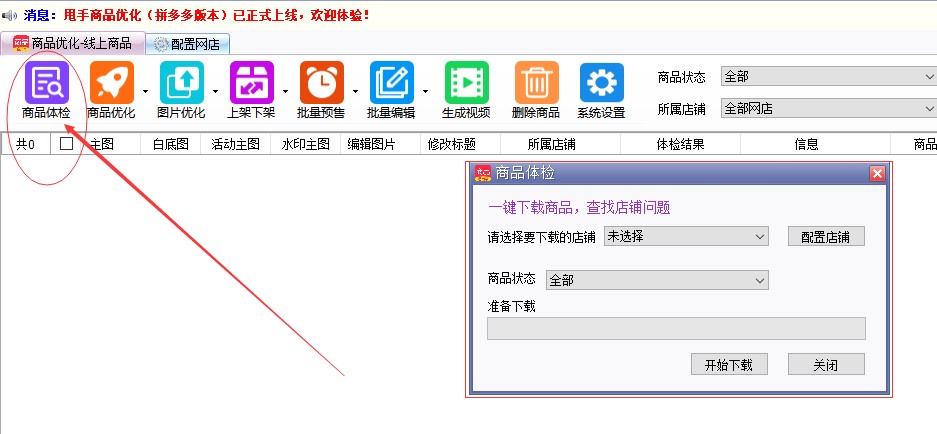The height and width of the screenshot is (434, 937).
Task: Click the 关闭 button in the dialog
Action: (826, 365)
